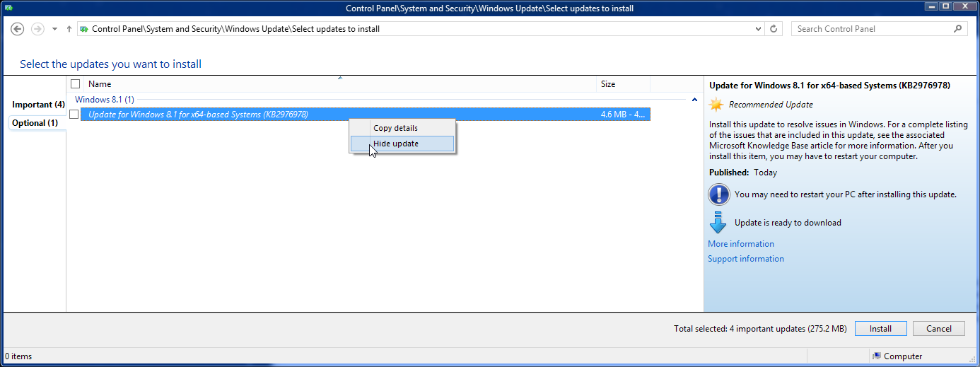Click the restart warning exclamation icon
The image size is (980, 367).
click(718, 194)
